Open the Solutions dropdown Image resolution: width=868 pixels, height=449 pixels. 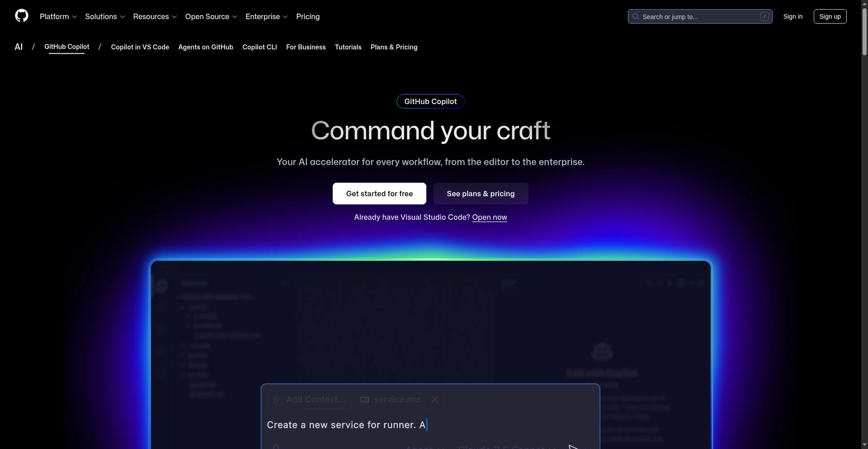tap(105, 17)
